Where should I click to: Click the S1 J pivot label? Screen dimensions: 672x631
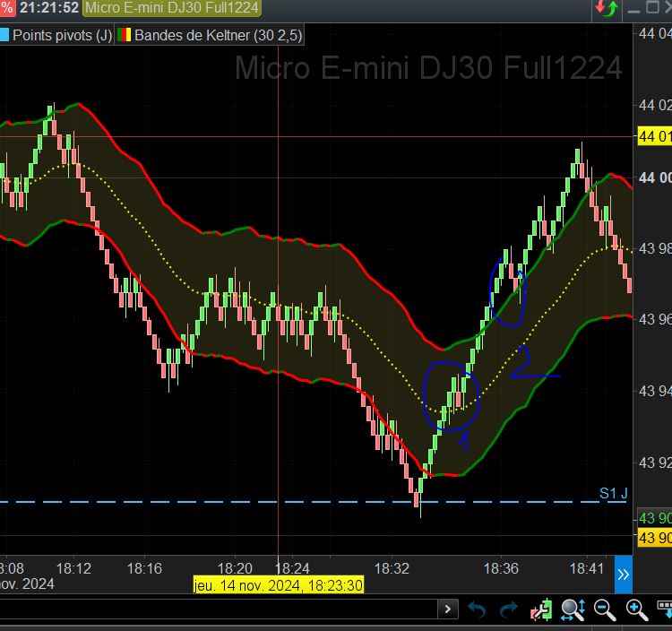(613, 493)
